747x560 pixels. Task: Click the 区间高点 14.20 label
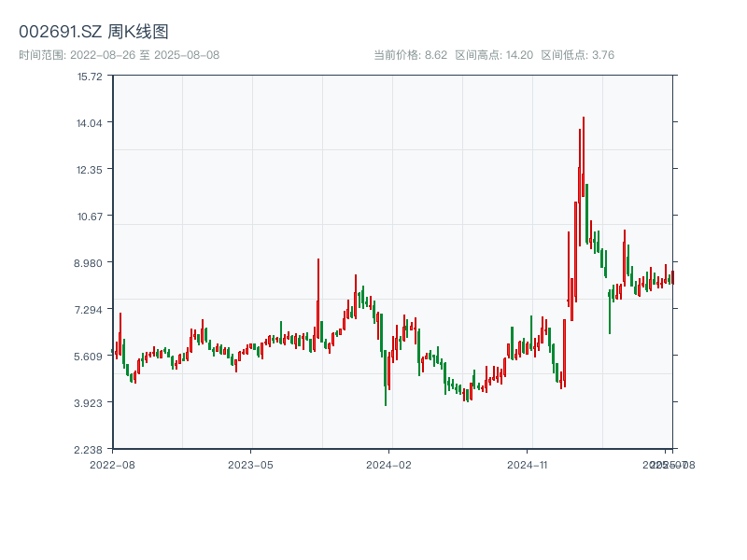click(x=494, y=55)
